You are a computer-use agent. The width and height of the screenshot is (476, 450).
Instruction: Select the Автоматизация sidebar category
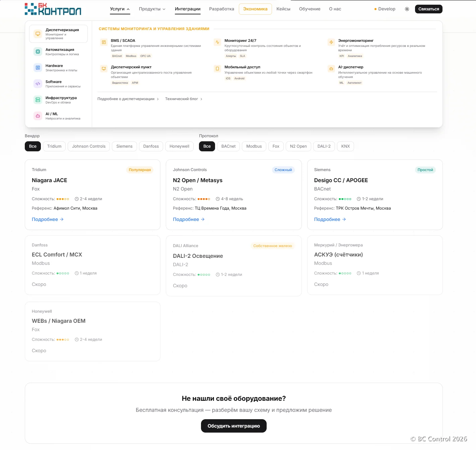coord(58,52)
